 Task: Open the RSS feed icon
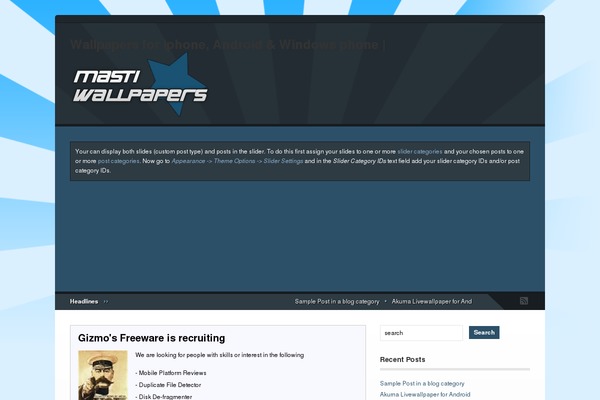point(524,301)
